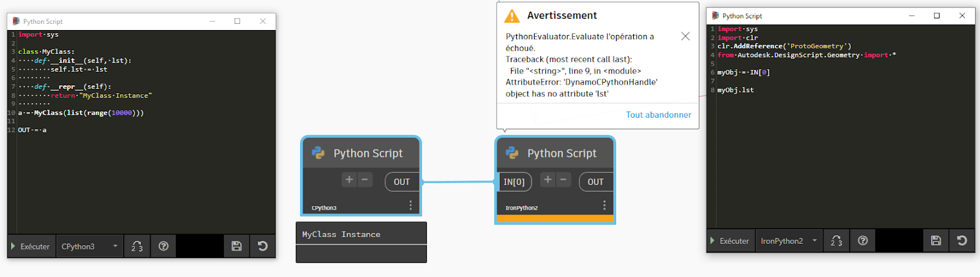Remove an input port on IronPython2 node
Screen dimensions: 980x277
click(x=563, y=180)
